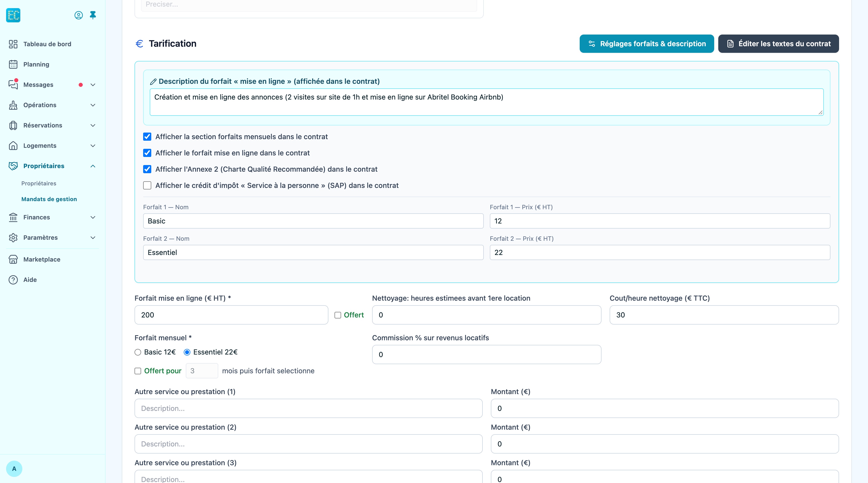The width and height of the screenshot is (868, 483).
Task: Click the Forfait 1 Nom field
Action: 313,221
